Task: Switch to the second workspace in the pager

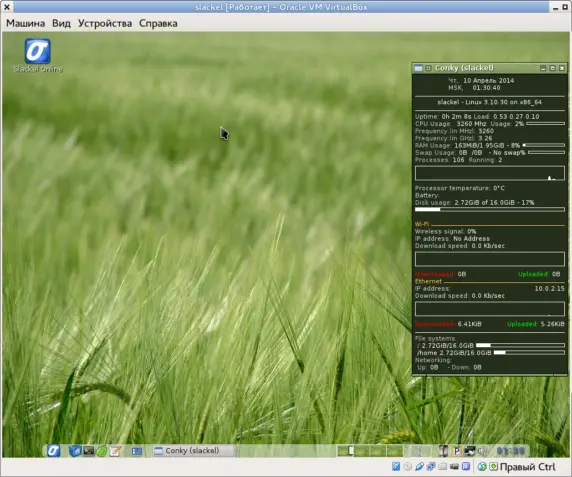Action: coord(362,451)
